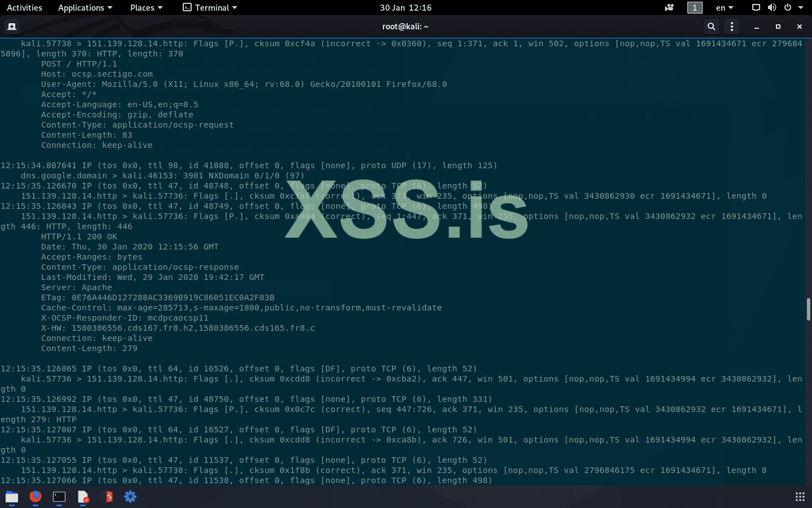This screenshot has height=508, width=812.
Task: Open the Activities overview
Action: point(24,8)
